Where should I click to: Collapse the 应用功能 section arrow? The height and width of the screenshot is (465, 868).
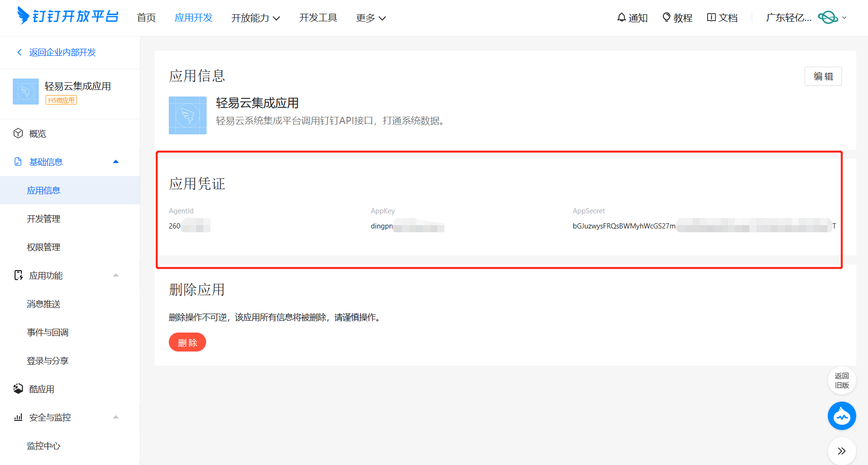pos(116,275)
